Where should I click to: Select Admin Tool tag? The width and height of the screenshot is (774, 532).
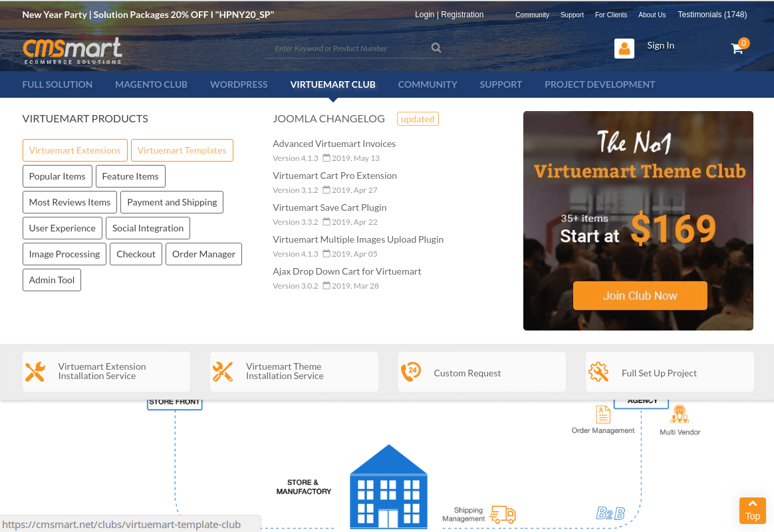(52, 280)
